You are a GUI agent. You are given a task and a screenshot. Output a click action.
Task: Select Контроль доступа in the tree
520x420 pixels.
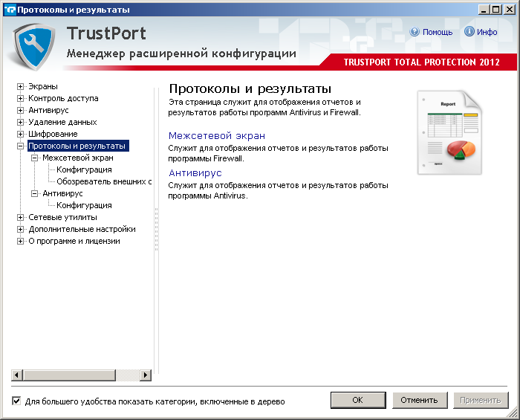click(x=63, y=99)
